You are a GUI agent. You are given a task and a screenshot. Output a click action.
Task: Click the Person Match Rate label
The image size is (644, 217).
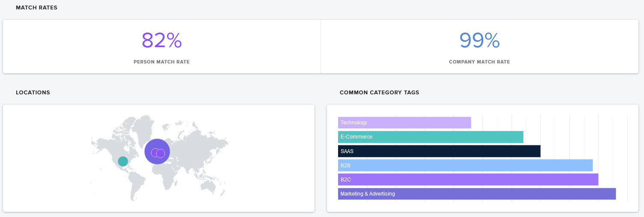coord(162,62)
